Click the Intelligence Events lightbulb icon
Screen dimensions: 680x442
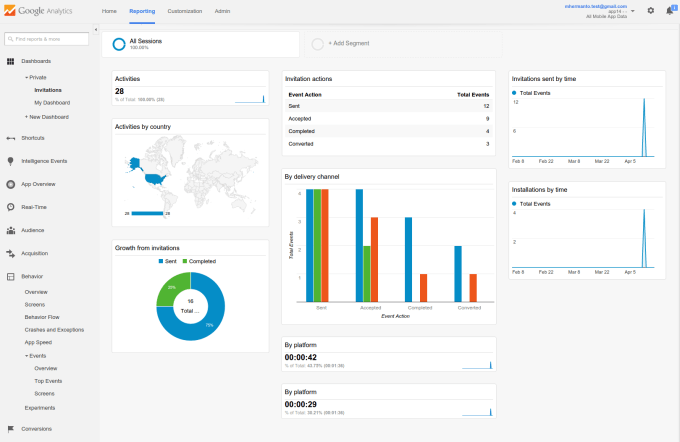pyautogui.click(x=10, y=161)
